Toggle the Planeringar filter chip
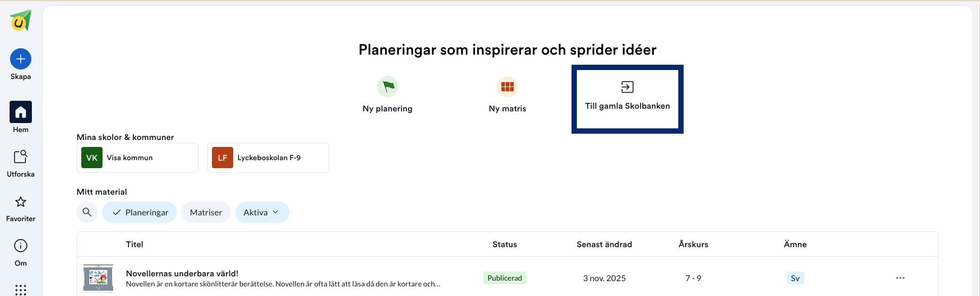 (x=140, y=212)
